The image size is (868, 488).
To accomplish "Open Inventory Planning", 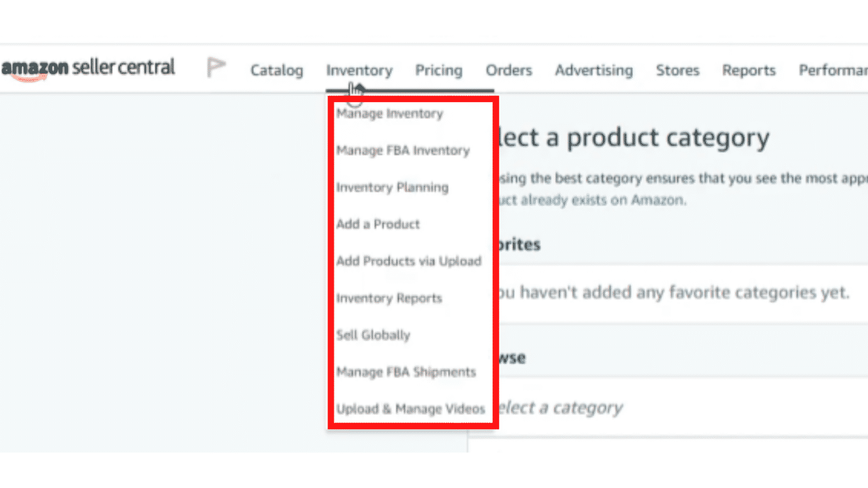I will point(392,187).
